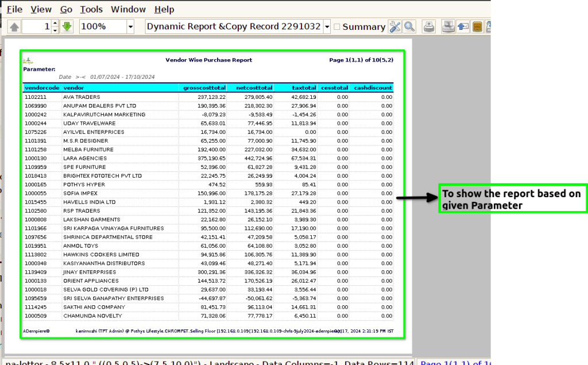Select RSP TRADERS vendor
Viewport: 588px width, 365px height.
[82, 211]
